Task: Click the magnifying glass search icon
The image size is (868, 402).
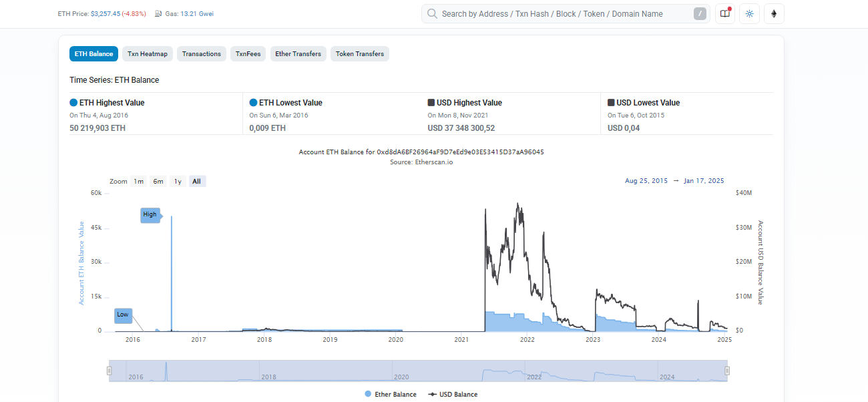Action: (x=432, y=14)
